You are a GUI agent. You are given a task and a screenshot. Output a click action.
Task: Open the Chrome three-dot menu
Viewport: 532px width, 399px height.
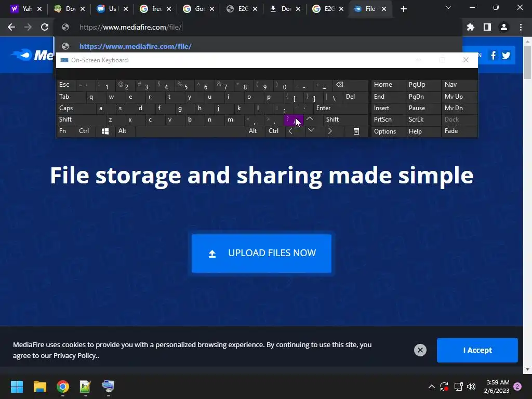(x=521, y=27)
